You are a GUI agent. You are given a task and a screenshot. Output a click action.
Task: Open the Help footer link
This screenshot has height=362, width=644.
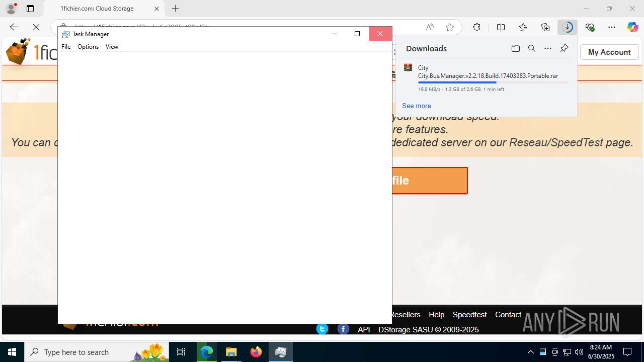point(436,314)
